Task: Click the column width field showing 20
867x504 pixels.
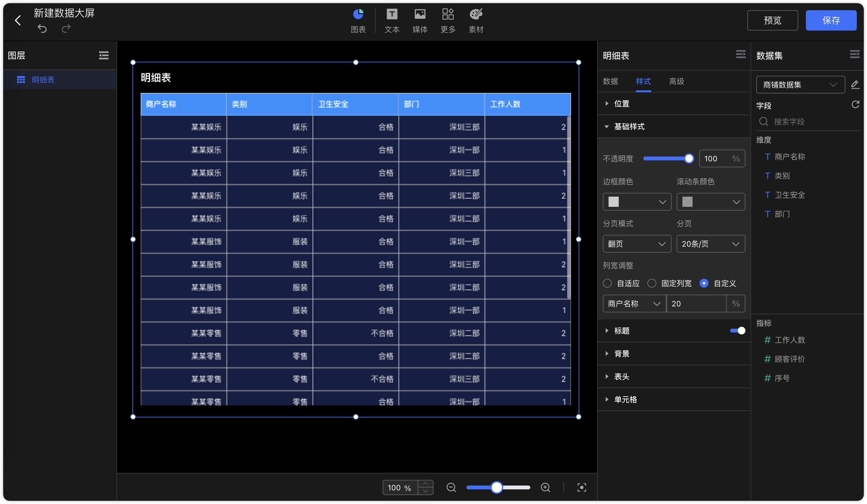Action: (696, 304)
